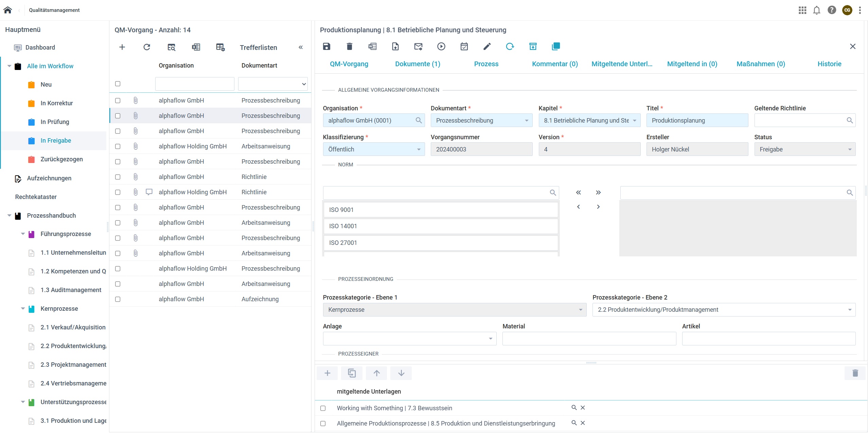Open the Historie tab
Image resolution: width=868 pixels, height=433 pixels.
click(x=829, y=64)
